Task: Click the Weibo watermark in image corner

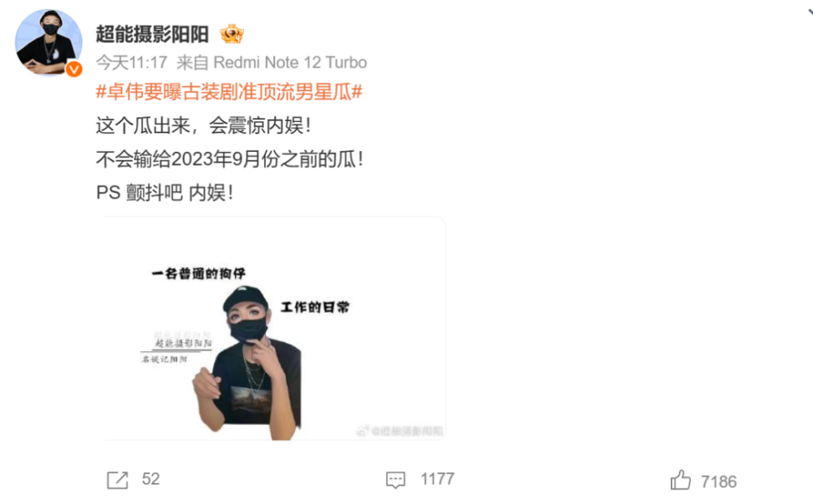Action: tap(399, 431)
